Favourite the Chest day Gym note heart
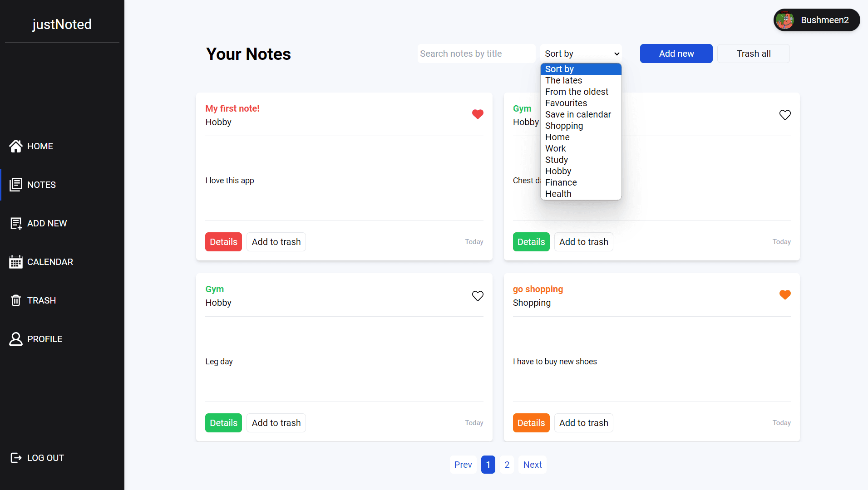The height and width of the screenshot is (490, 868). coord(785,115)
